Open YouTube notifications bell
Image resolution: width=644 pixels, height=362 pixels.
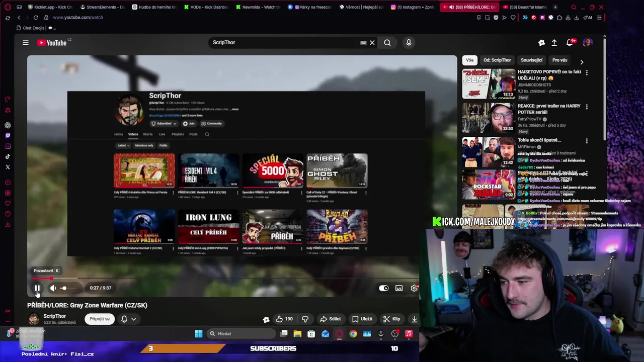(570, 43)
